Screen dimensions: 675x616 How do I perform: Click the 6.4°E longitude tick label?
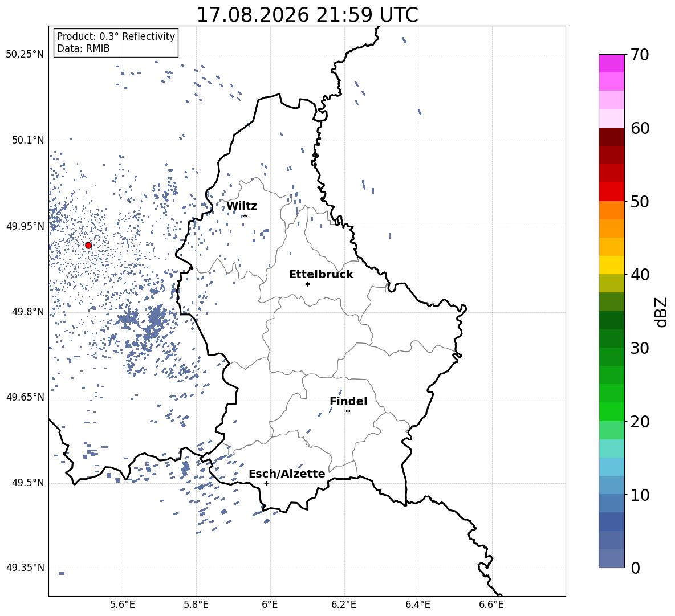click(x=417, y=605)
